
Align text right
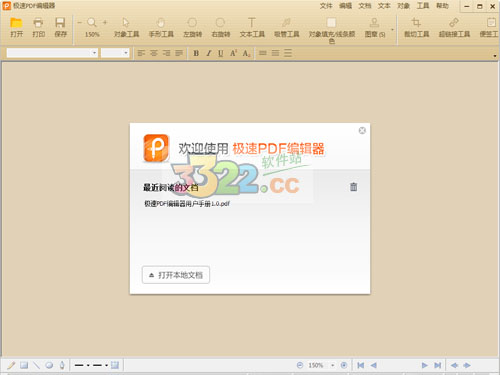tap(166, 53)
